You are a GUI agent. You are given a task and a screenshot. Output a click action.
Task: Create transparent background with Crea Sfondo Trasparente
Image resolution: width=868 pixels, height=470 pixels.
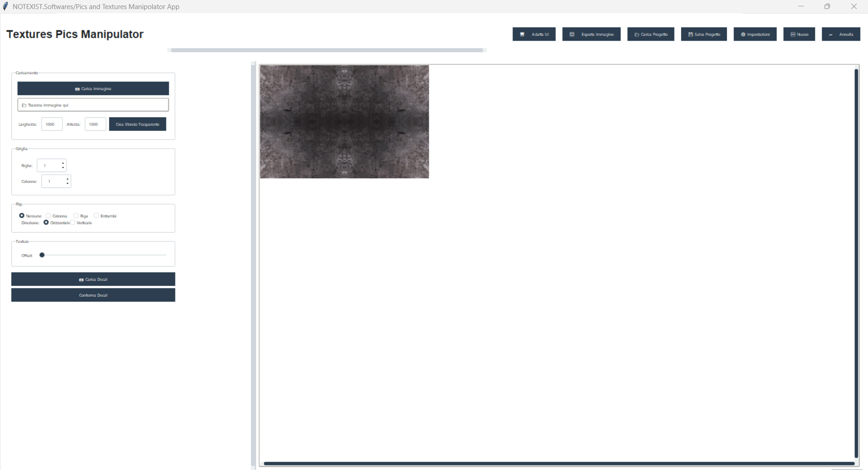(x=138, y=124)
